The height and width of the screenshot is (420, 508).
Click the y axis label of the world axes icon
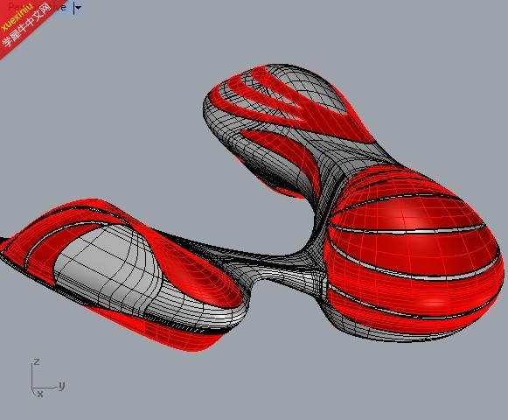coord(61,385)
